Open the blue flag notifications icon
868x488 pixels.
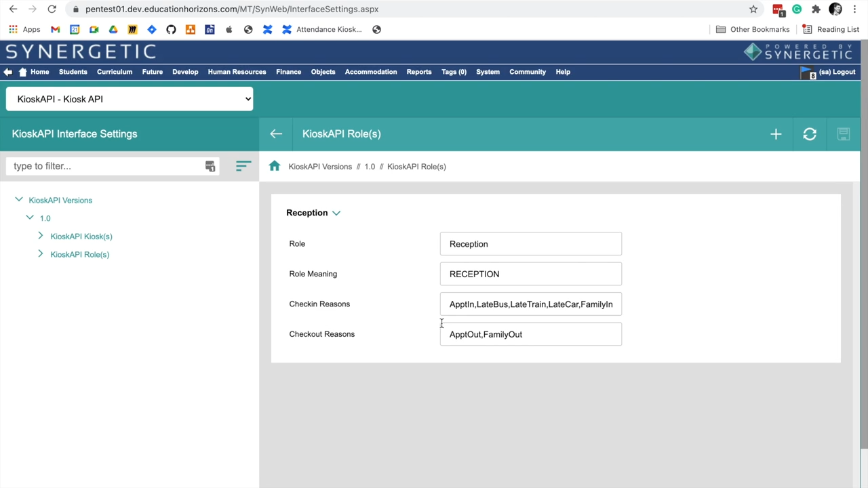[807, 72]
